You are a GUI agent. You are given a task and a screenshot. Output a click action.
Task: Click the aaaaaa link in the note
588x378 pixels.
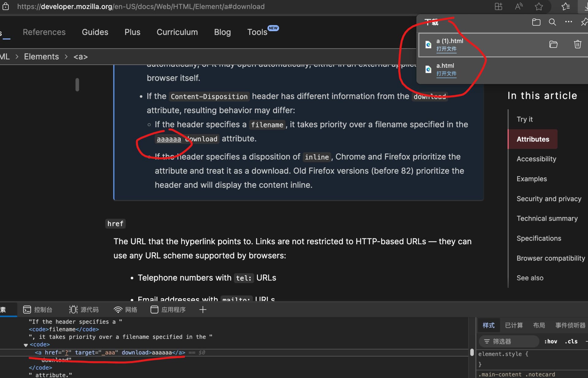click(169, 139)
